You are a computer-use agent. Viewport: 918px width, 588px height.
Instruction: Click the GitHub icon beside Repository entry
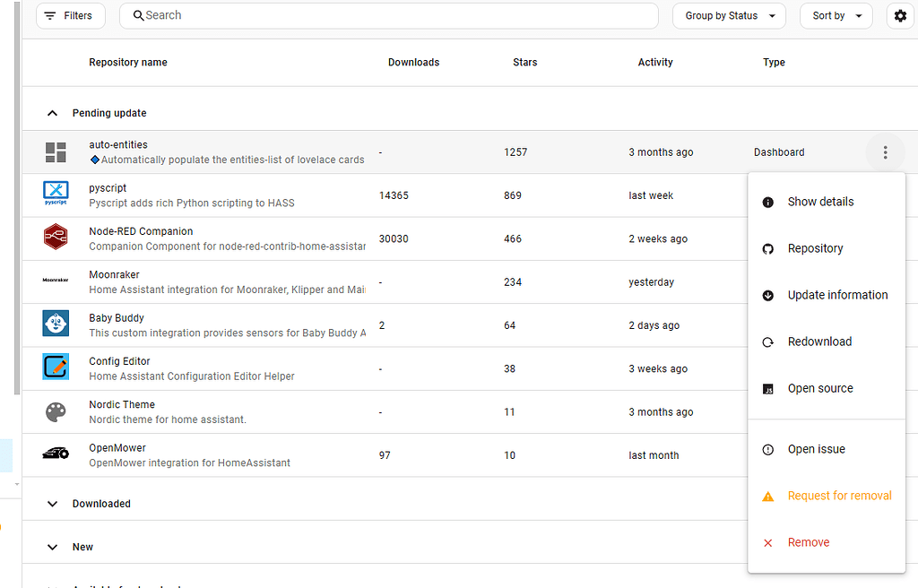767,248
